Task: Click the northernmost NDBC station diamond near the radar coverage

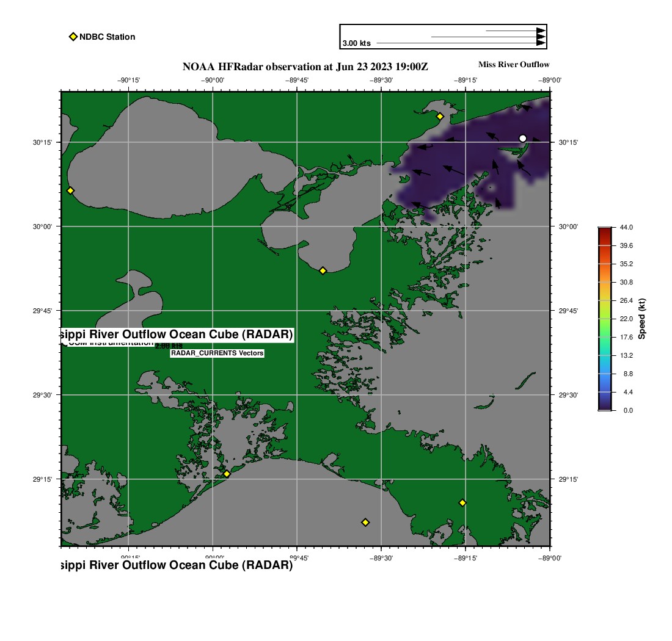Action: pos(439,116)
